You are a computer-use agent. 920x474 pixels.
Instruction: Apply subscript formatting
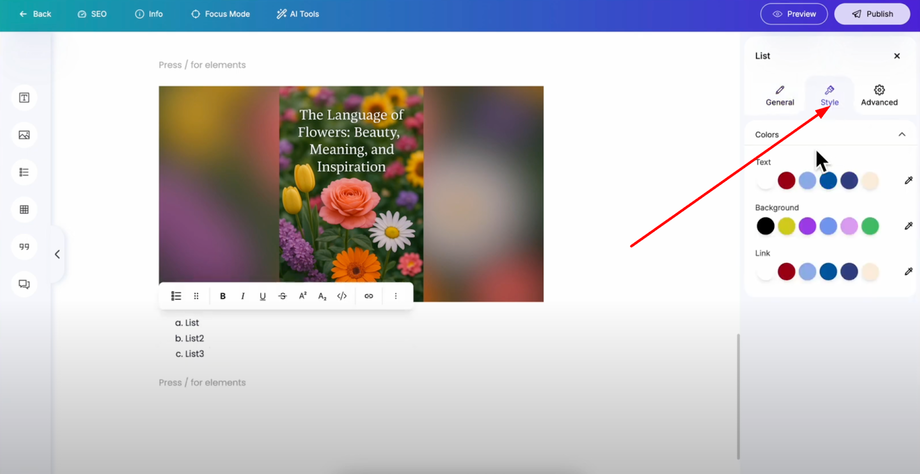point(322,296)
